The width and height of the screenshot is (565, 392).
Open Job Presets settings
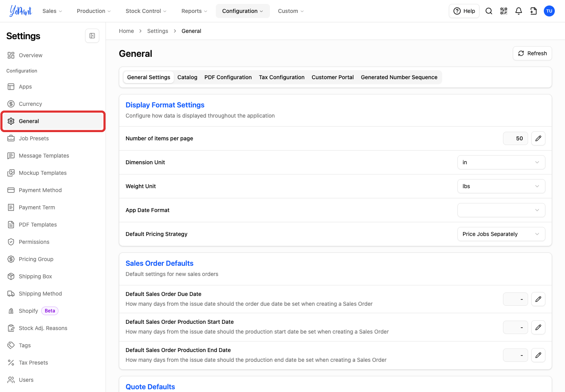53,138
